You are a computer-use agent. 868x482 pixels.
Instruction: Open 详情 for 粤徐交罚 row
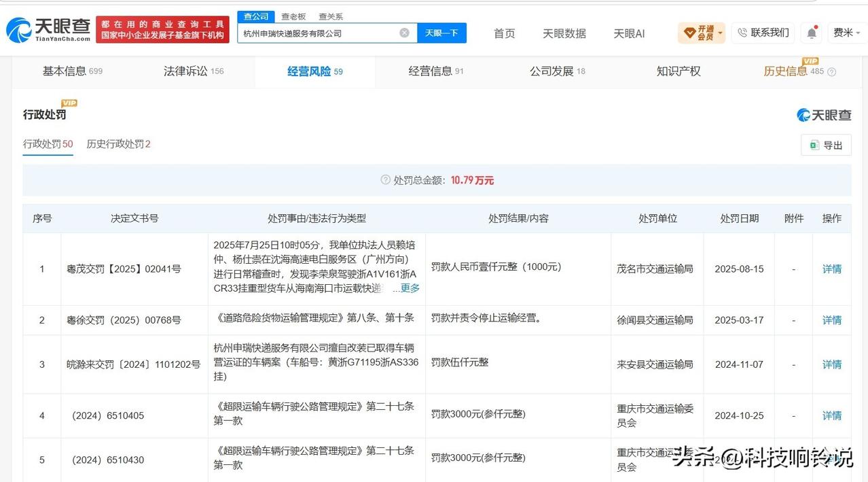point(832,320)
